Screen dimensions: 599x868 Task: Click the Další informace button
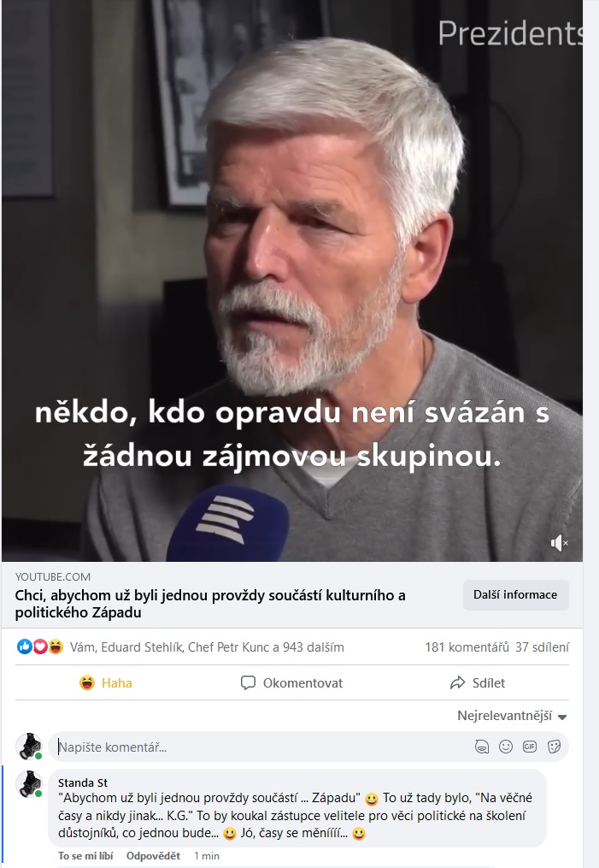click(515, 595)
